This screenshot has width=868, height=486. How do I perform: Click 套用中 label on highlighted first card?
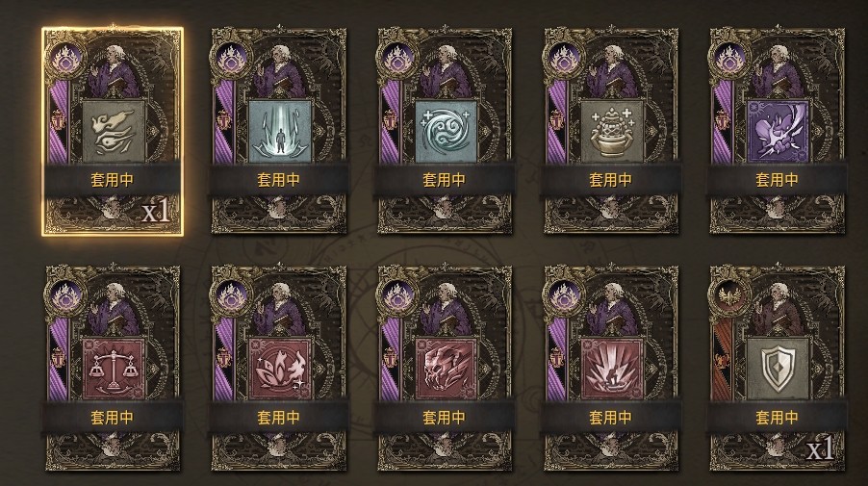coord(113,180)
